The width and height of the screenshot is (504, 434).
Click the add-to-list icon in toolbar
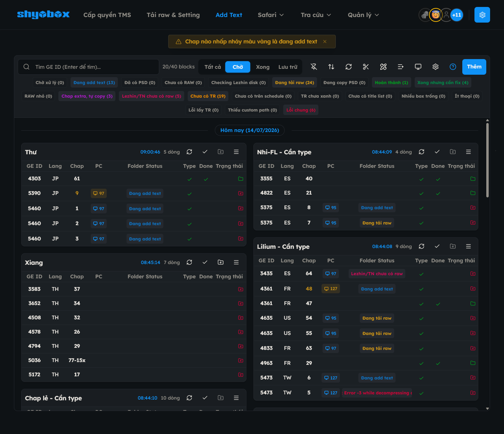click(401, 67)
